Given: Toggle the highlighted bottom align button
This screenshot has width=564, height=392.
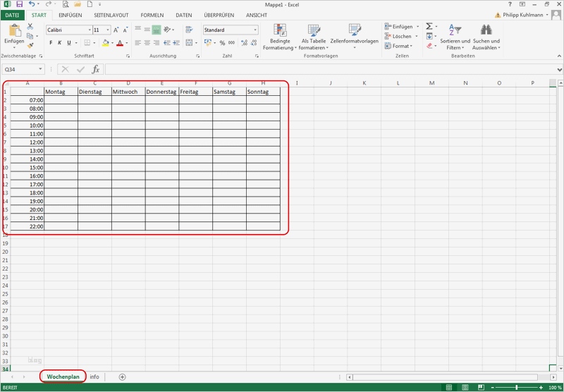Looking at the screenshot, I should tap(156, 30).
